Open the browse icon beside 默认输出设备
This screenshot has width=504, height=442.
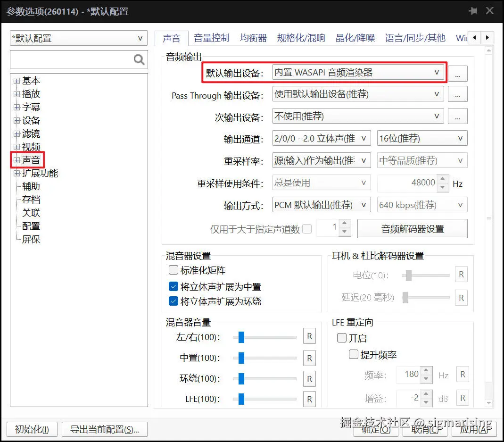457,73
